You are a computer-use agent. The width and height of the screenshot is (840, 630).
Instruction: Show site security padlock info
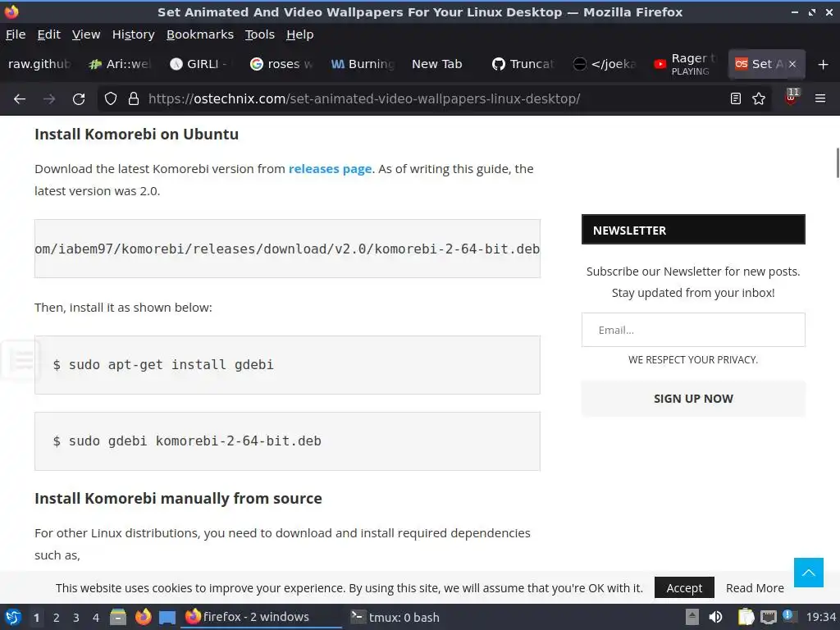coord(134,98)
